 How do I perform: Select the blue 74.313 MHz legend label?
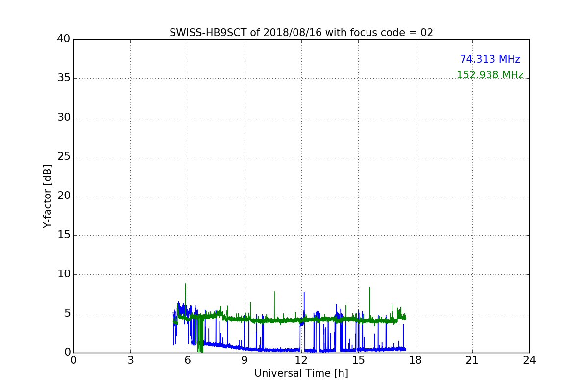click(x=490, y=59)
